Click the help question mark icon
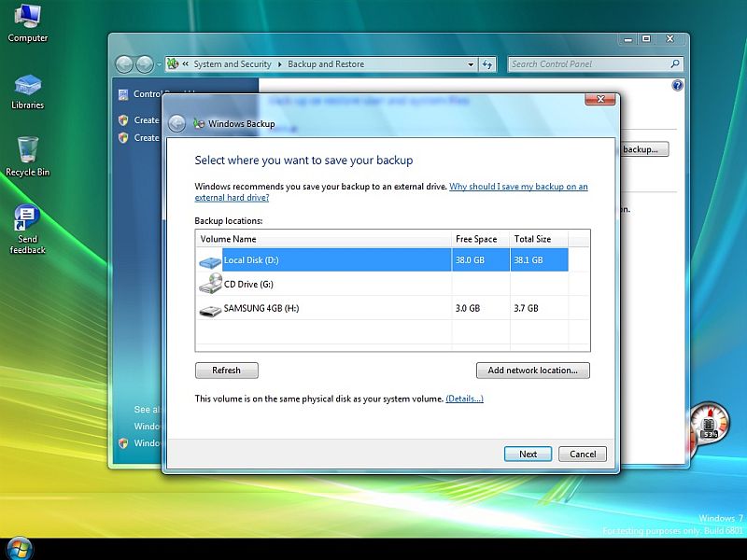The width and height of the screenshot is (747, 560). [677, 86]
